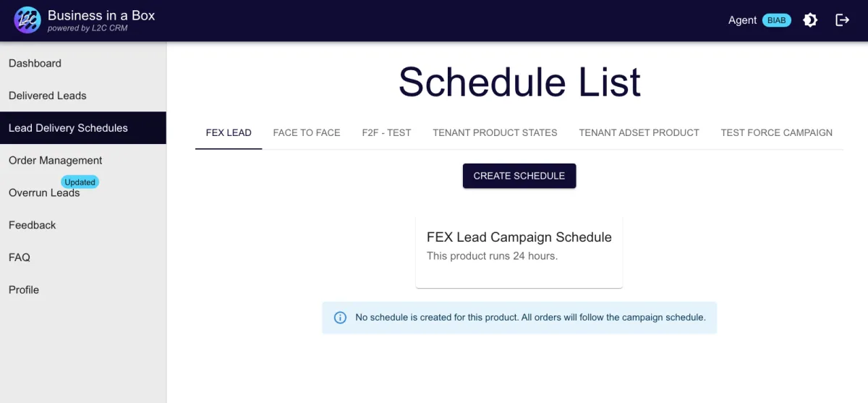Open Delivered Leads in the sidebar
This screenshot has width=868, height=403.
[x=83, y=96]
